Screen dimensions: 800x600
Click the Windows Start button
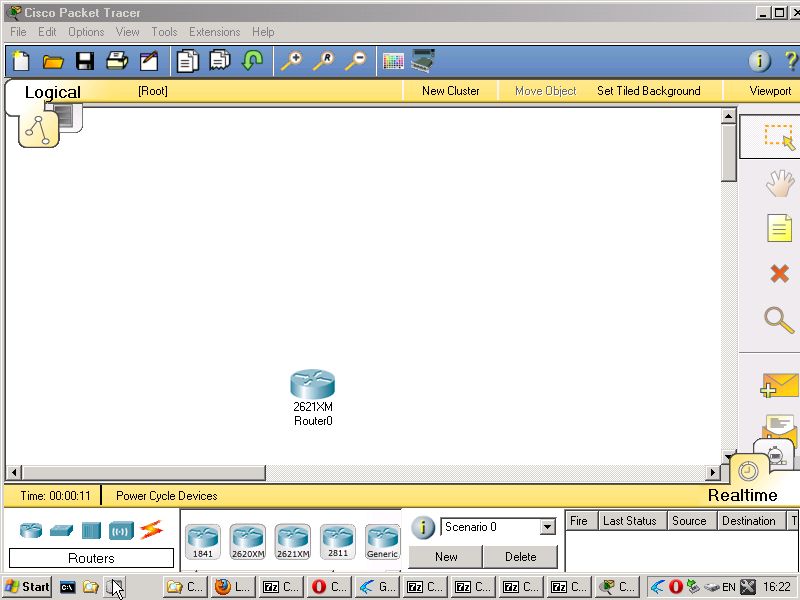coord(27,587)
